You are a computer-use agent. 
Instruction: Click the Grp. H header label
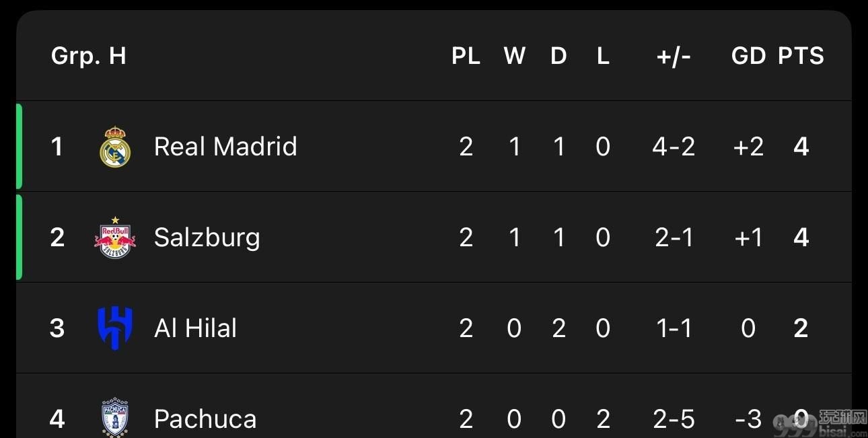pyautogui.click(x=88, y=56)
